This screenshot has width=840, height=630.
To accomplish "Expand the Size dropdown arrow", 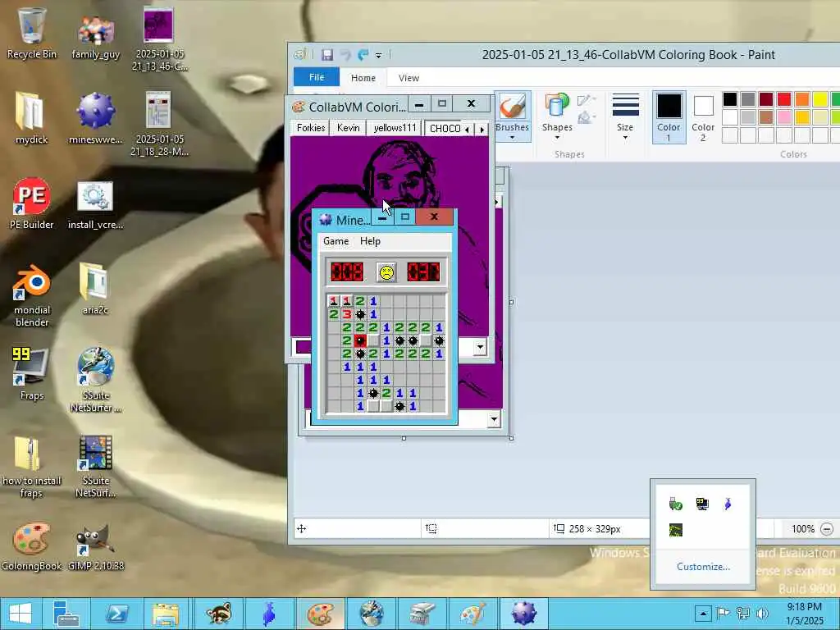I will 625,138.
